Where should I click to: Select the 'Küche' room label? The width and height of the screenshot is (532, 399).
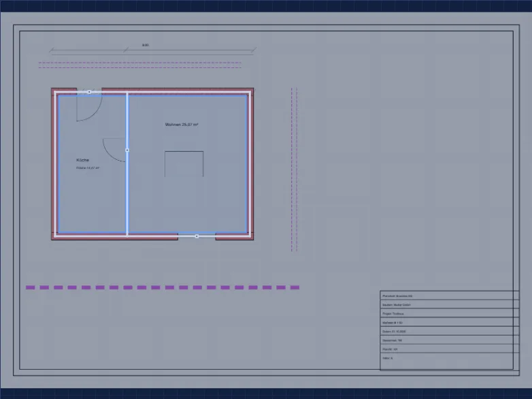(82, 160)
